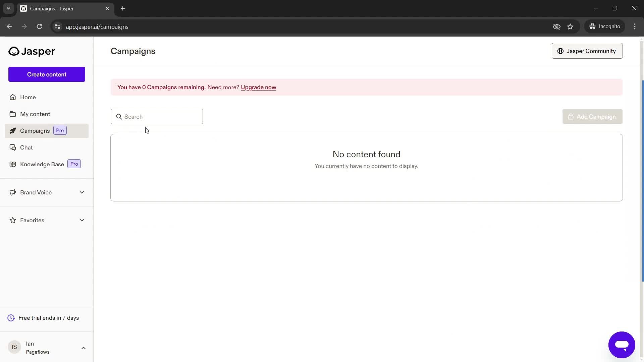644x362 pixels.
Task: Select the Knowledge Base icon
Action: (12, 164)
